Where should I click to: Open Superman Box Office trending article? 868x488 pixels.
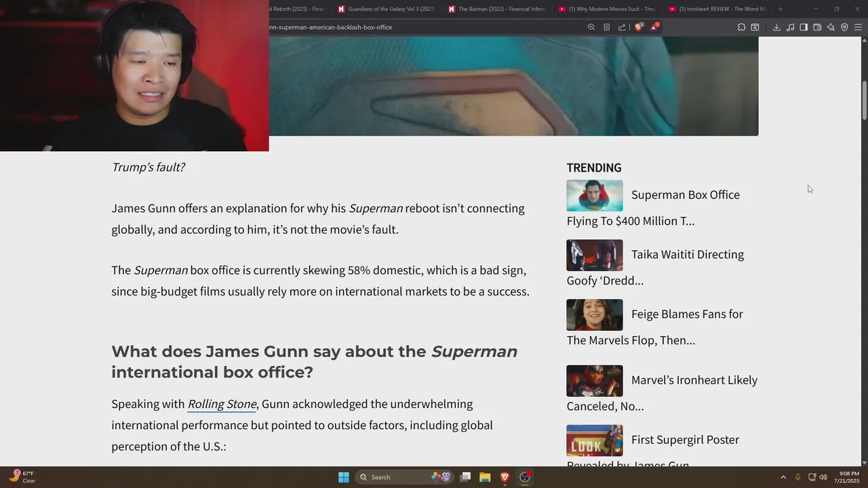click(653, 207)
